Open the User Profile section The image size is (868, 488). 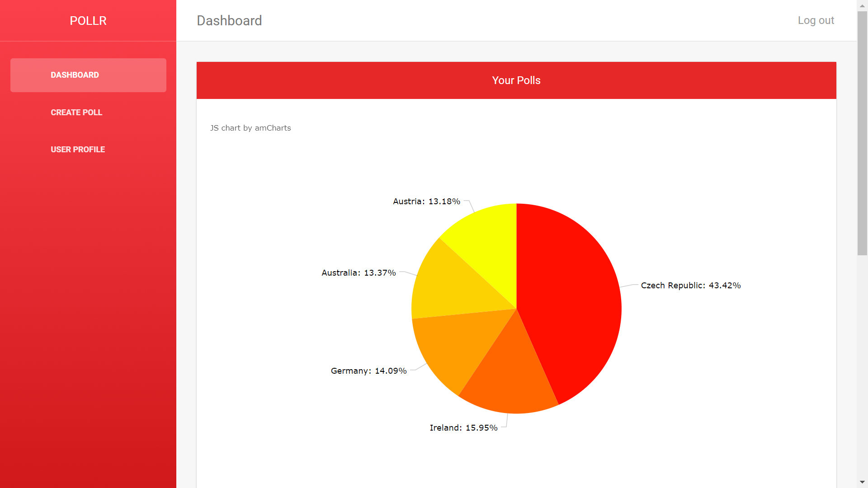[78, 150]
